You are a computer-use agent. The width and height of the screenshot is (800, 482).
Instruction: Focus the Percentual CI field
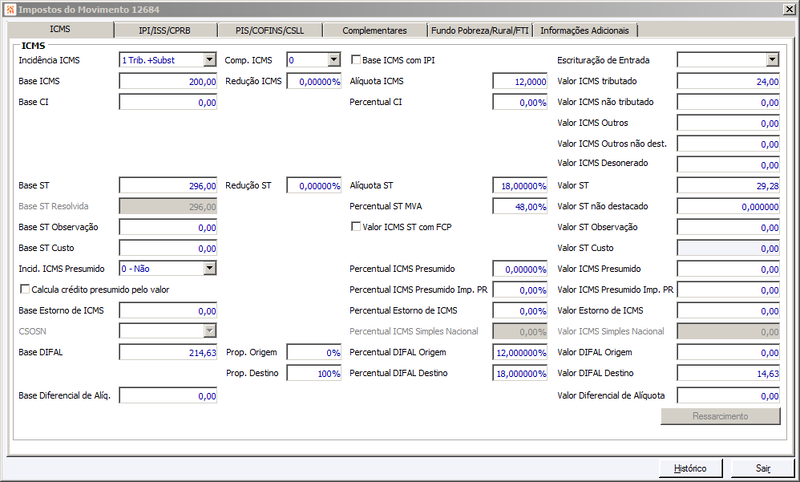click(x=520, y=102)
